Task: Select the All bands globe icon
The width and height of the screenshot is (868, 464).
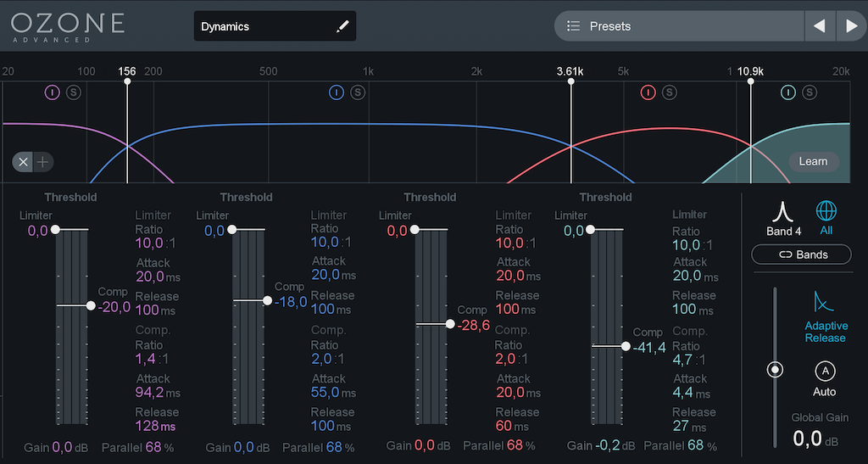Action: 826,211
